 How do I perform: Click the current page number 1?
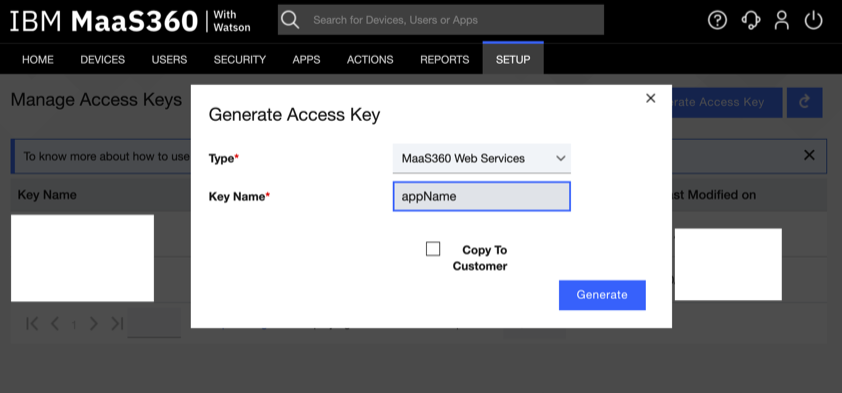tap(74, 324)
